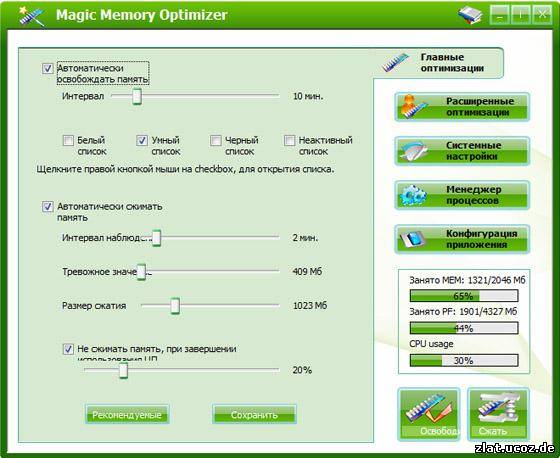The width and height of the screenshot is (560, 458).
Task: Click the 409 Мб alarm value
Action: (x=307, y=272)
